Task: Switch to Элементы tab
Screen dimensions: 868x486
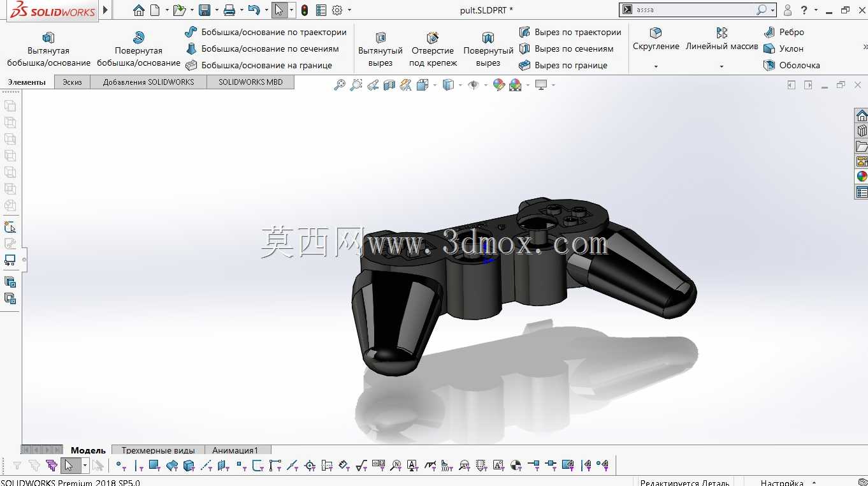Action: [27, 82]
